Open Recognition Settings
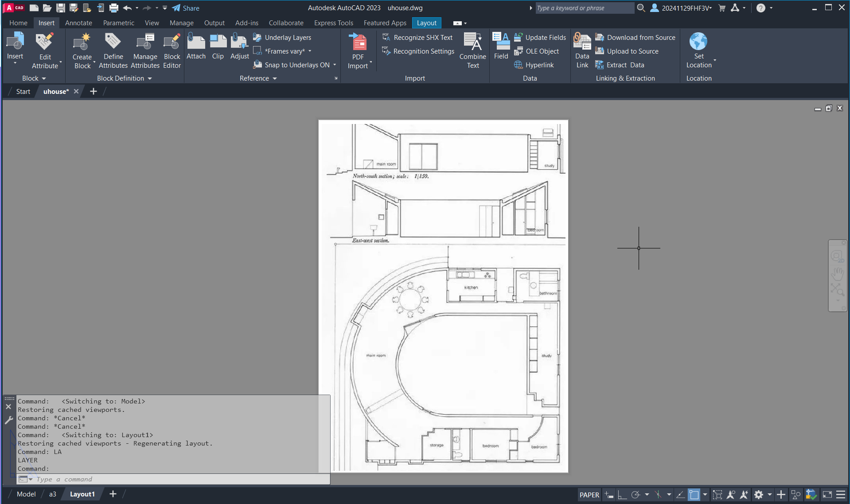The width and height of the screenshot is (850, 504). [418, 51]
